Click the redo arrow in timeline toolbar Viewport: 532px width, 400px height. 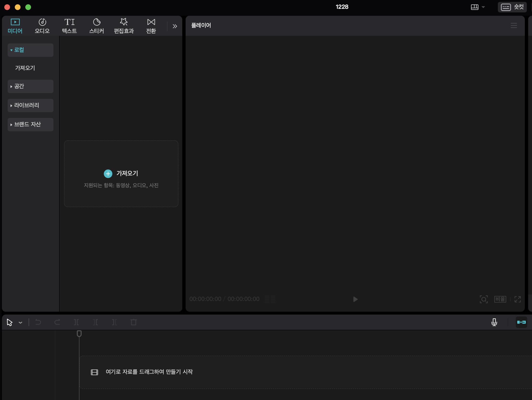click(57, 322)
